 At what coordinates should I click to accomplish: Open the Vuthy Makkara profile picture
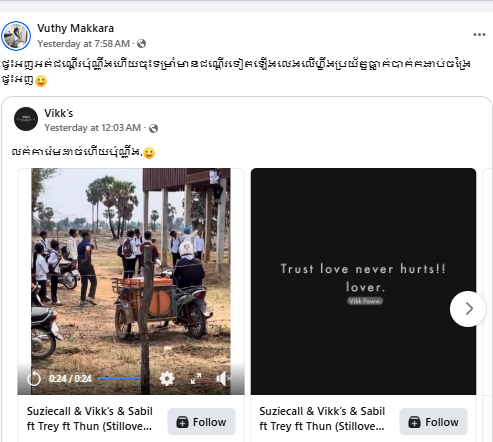pos(16,36)
